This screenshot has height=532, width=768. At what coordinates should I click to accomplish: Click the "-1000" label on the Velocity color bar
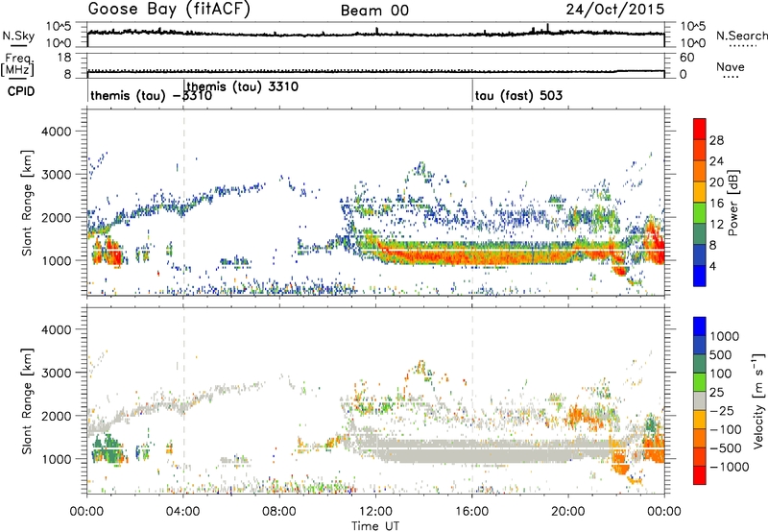pyautogui.click(x=730, y=467)
